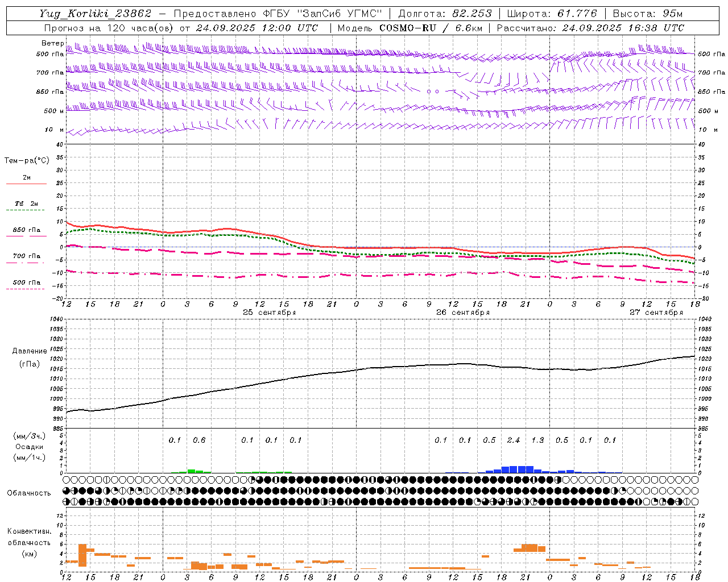Click the 0.6 precipitation total value
This screenshot has width=728, height=582.
pyautogui.click(x=199, y=440)
